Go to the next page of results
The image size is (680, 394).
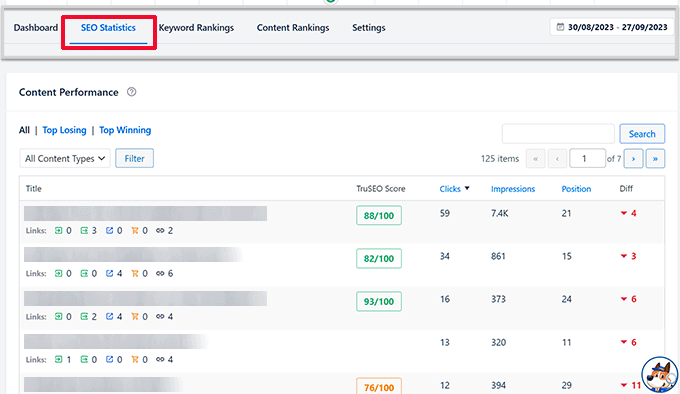pos(633,159)
